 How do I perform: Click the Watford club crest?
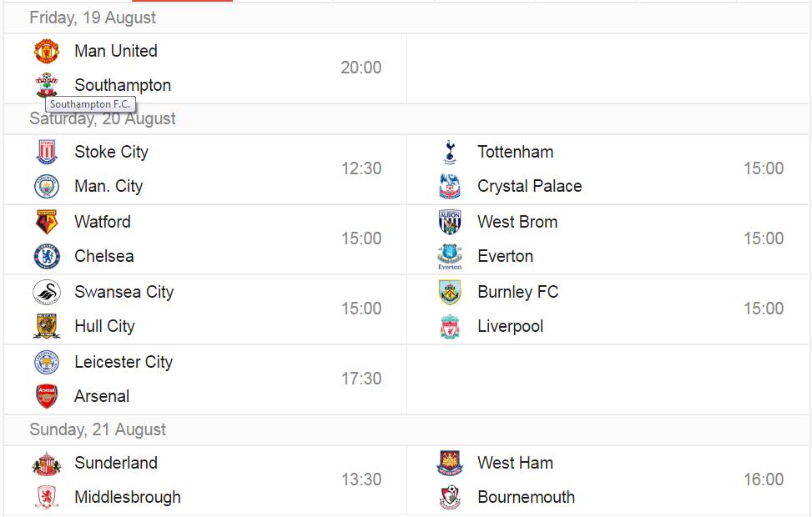pyautogui.click(x=47, y=222)
